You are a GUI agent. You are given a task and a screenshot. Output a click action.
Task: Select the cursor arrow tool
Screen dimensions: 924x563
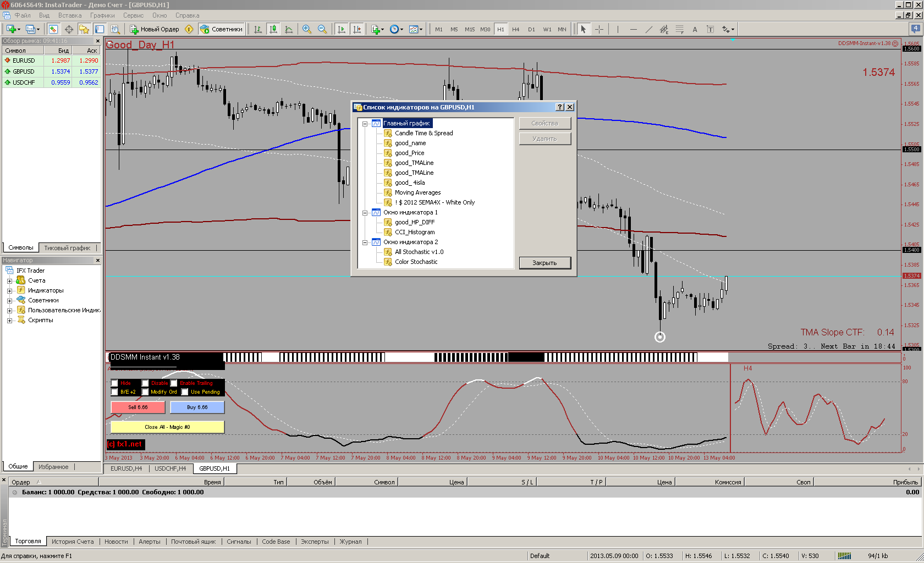[584, 29]
